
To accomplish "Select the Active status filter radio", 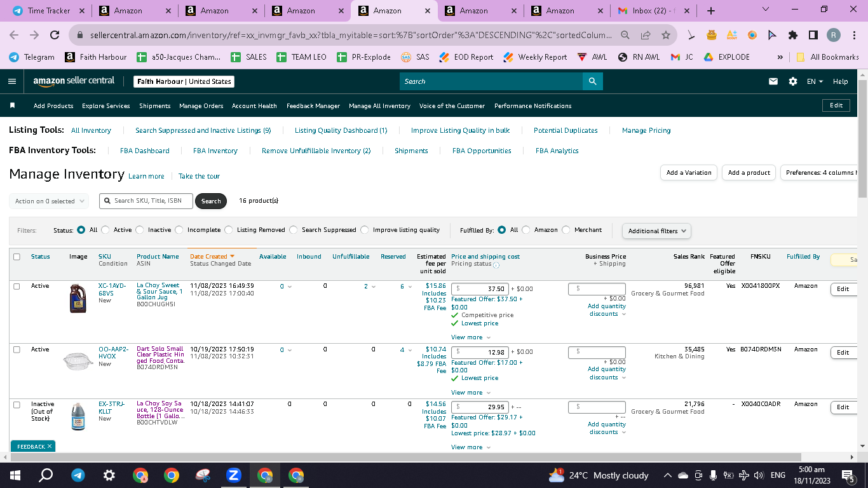I will click(105, 230).
